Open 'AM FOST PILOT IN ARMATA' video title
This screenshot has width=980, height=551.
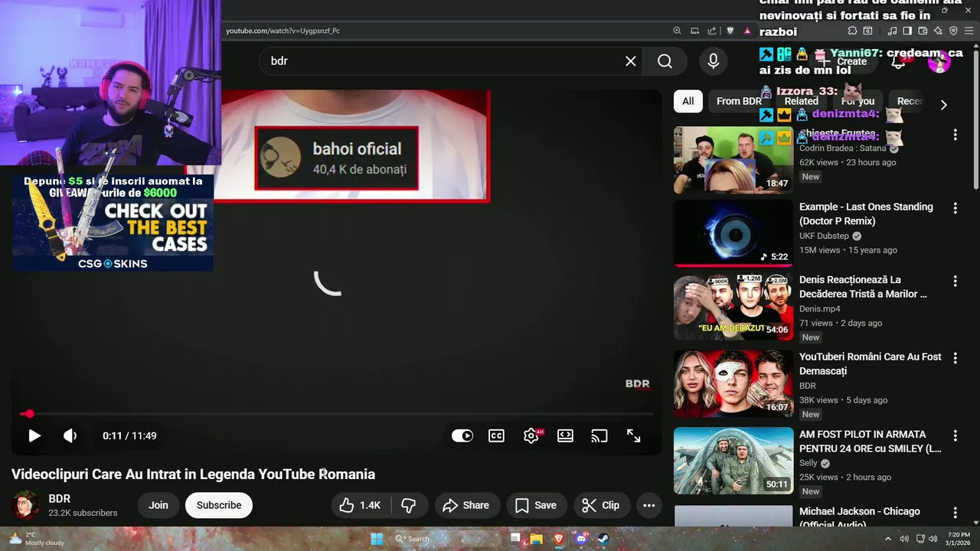pos(871,442)
